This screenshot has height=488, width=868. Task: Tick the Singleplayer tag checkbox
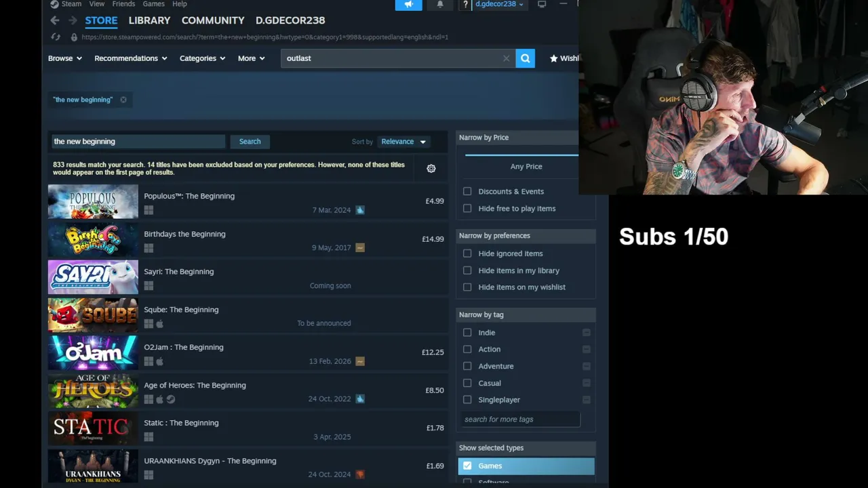(467, 400)
